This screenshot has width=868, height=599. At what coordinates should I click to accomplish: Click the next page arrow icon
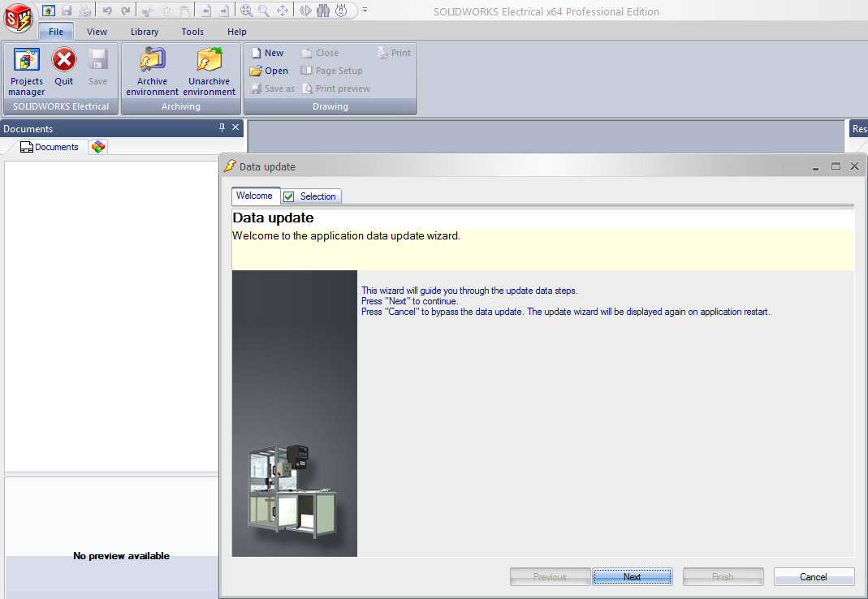click(223, 11)
